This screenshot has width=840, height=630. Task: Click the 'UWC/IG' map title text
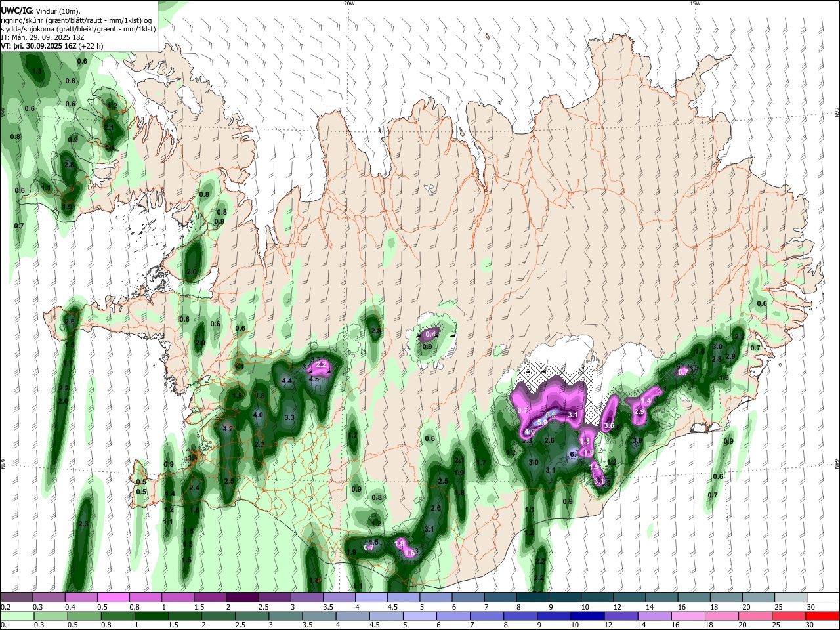click(16, 10)
